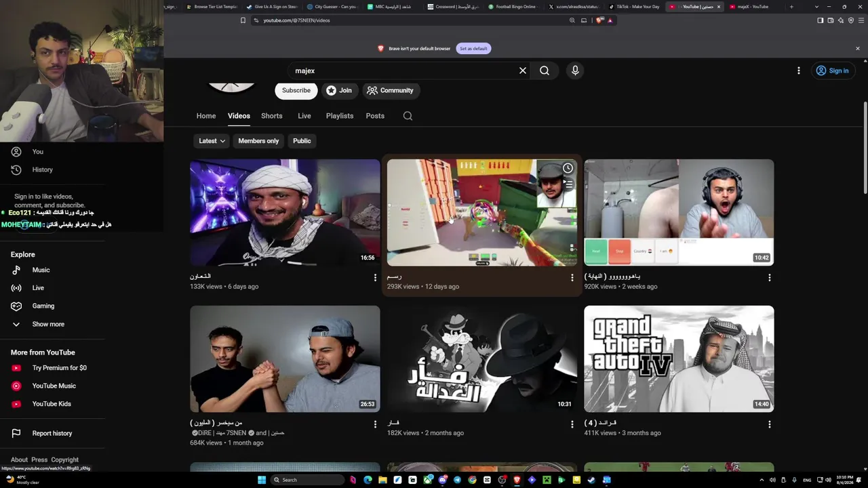
Task: Open browser zoom control in address bar
Action: pyautogui.click(x=572, y=20)
